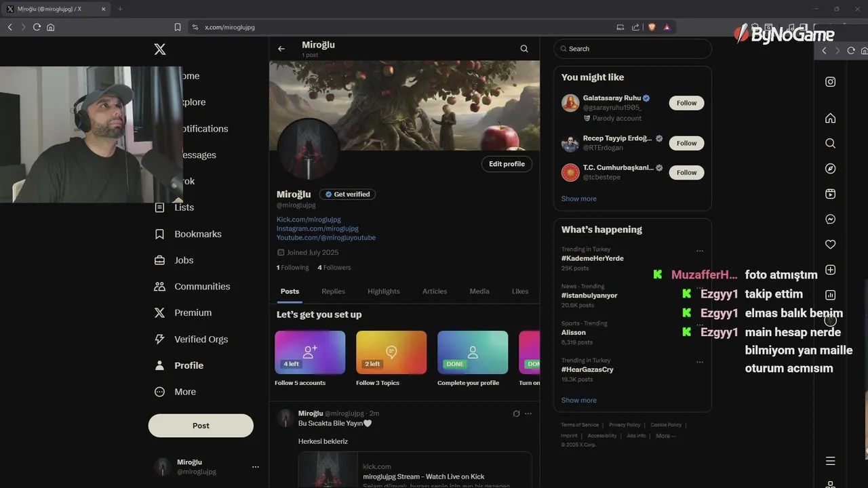This screenshot has width=868, height=488.
Task: Switch to the Posts tab
Action: tap(290, 291)
